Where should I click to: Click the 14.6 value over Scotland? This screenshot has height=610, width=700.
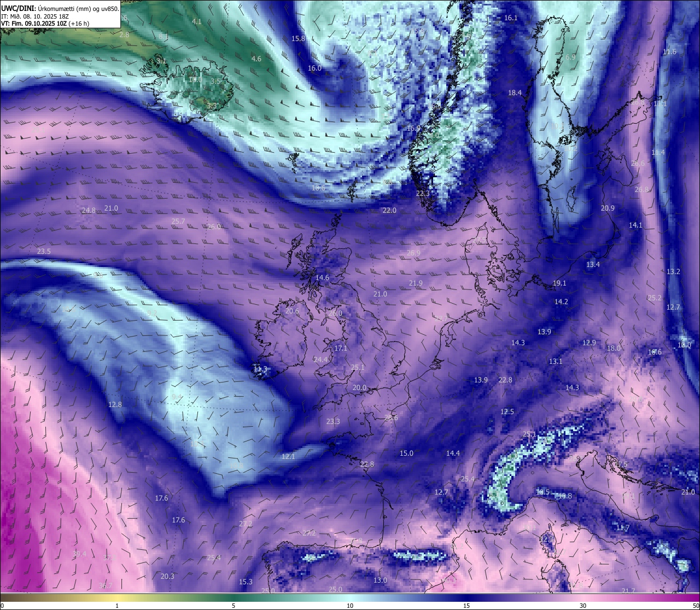point(322,278)
